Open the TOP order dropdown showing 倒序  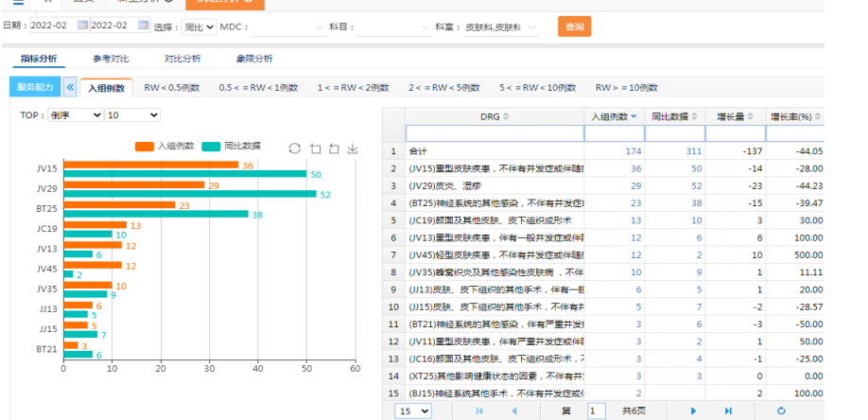(76, 115)
